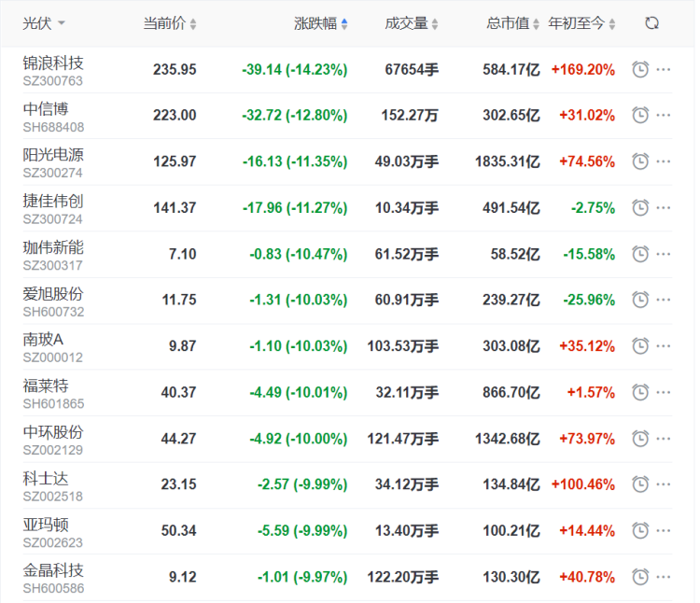The height and width of the screenshot is (603, 700).
Task: Open 阳光电源 stock page
Action: tap(53, 155)
